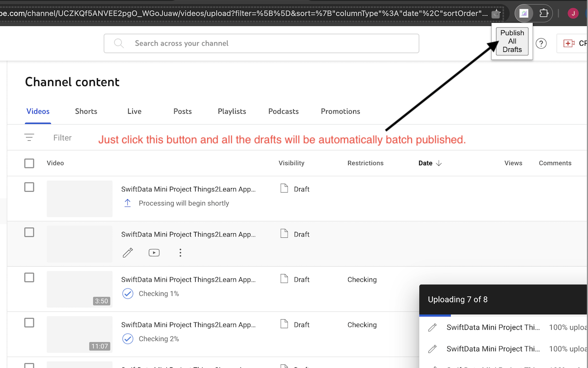The width and height of the screenshot is (588, 368).
Task: Check the checkbox of the 3:50 draft video
Action: (x=29, y=277)
